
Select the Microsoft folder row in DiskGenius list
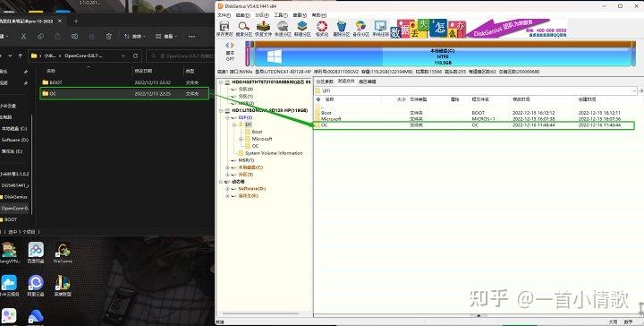473,119
